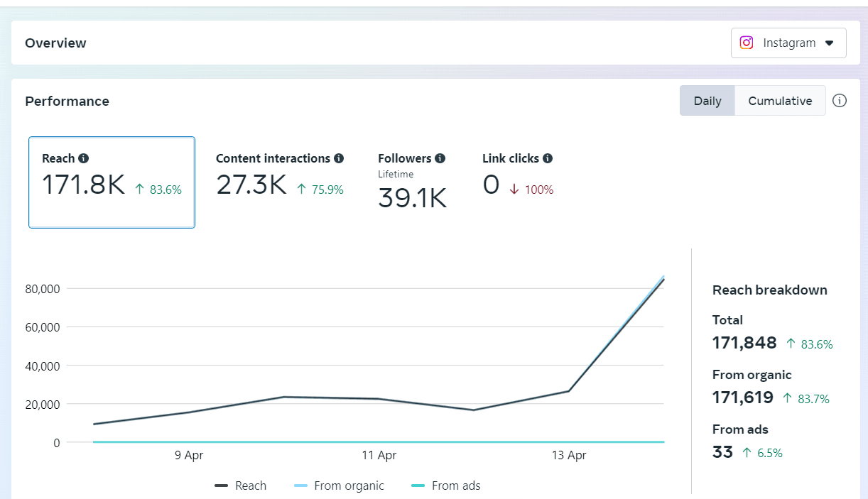Click the dropdown caret next to Instagram
Screen dimensions: 868x499
pyautogui.click(x=830, y=43)
